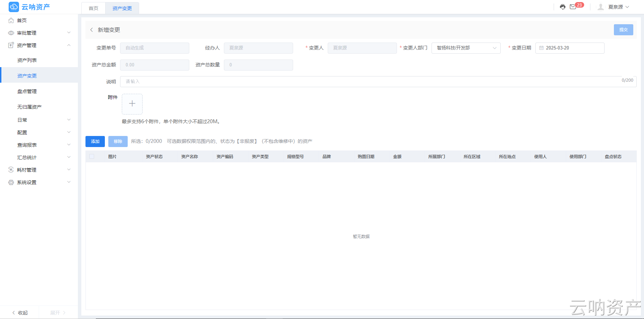This screenshot has width=644, height=319.
Task: Click the 经办人 input field
Action: coord(258,48)
